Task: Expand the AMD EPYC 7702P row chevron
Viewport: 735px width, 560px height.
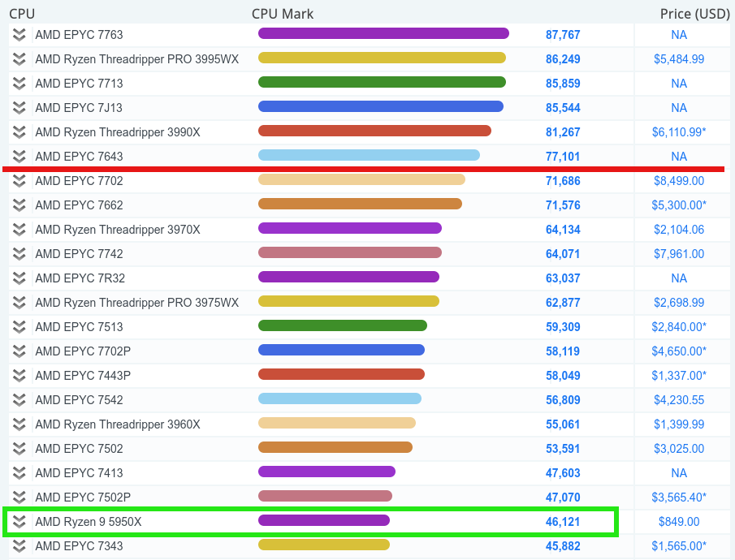Action: 19,351
